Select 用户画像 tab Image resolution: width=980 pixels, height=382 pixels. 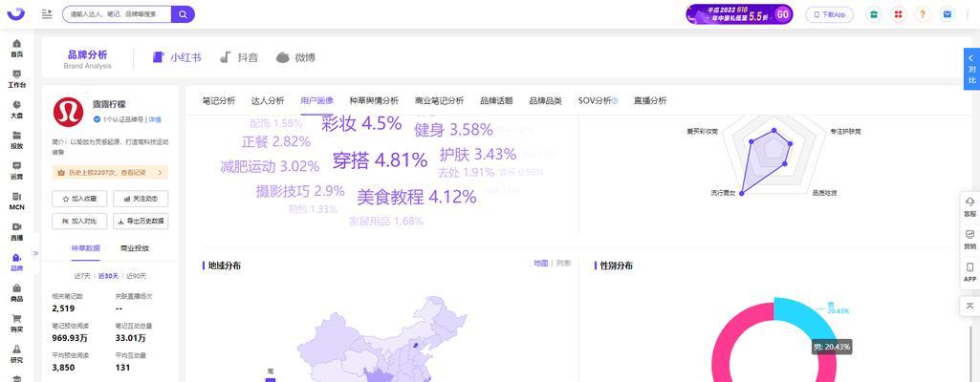(316, 100)
